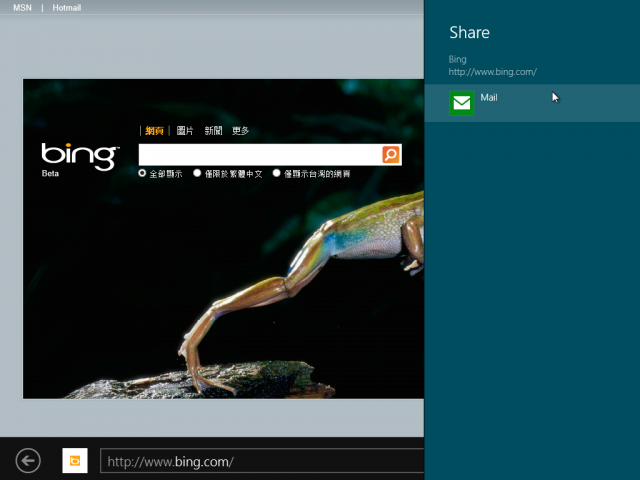Viewport: 640px width, 480px height.
Task: Click the browser address bar URL field
Action: coord(262,461)
